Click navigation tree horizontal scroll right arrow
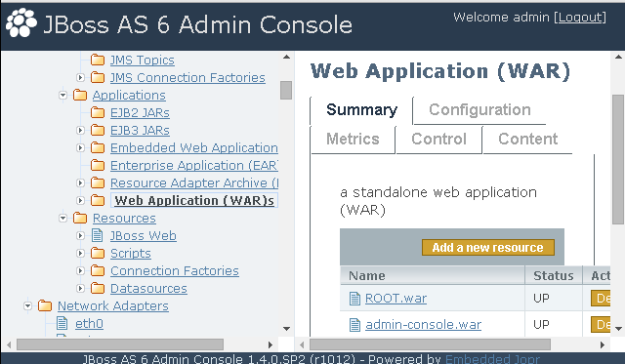The height and width of the screenshot is (364, 625). coord(271,344)
